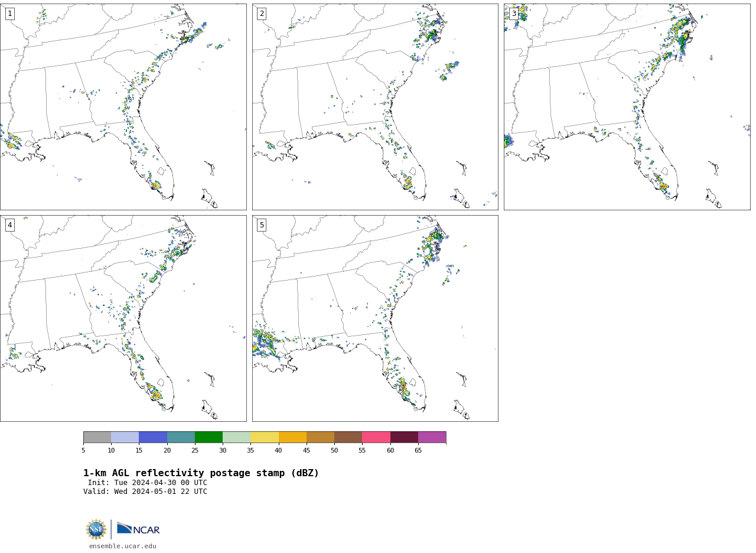Click the NSF logo

click(96, 529)
